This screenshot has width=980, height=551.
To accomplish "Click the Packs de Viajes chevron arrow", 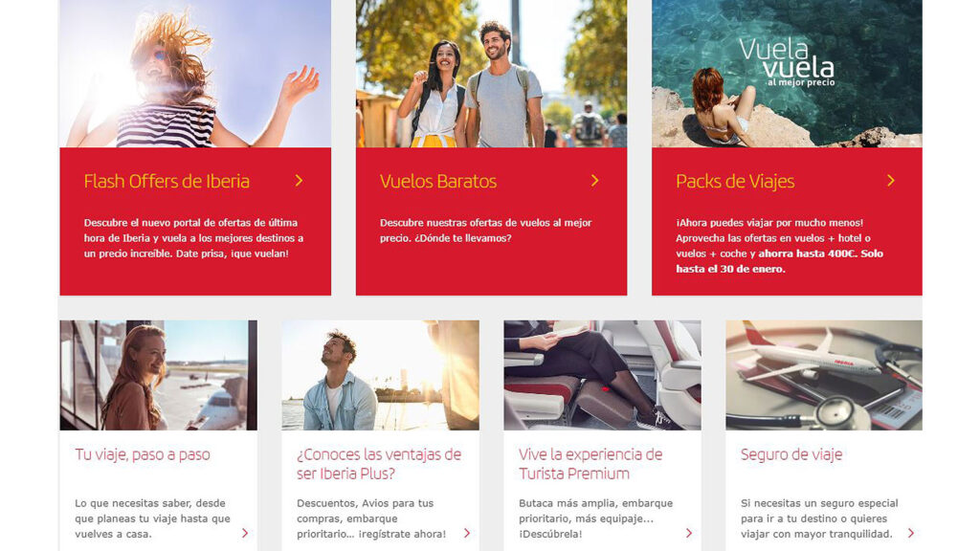I will [x=891, y=181].
